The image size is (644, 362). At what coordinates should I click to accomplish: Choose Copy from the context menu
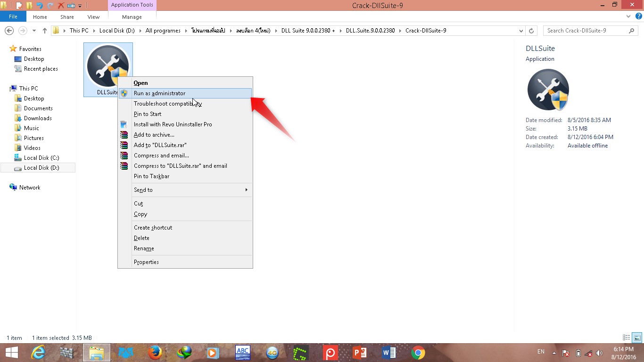(x=185, y=214)
